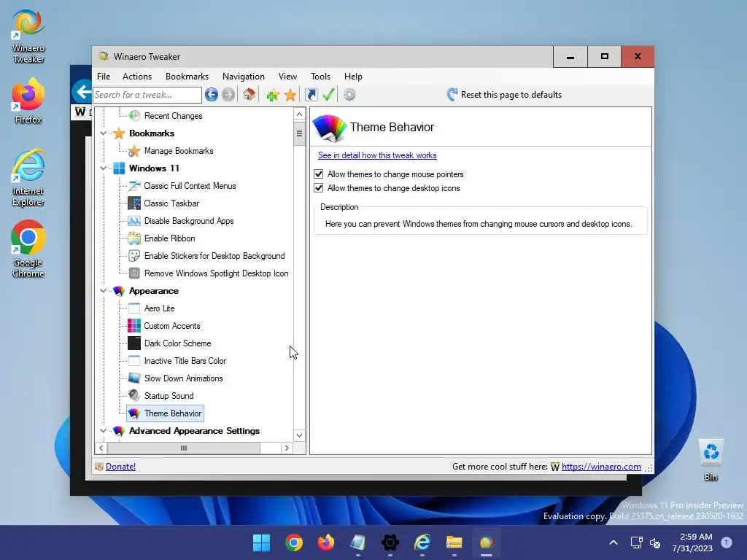Viewport: 747px width, 560px height.
Task: Collapse the Windows 11 tree group
Action: (104, 168)
